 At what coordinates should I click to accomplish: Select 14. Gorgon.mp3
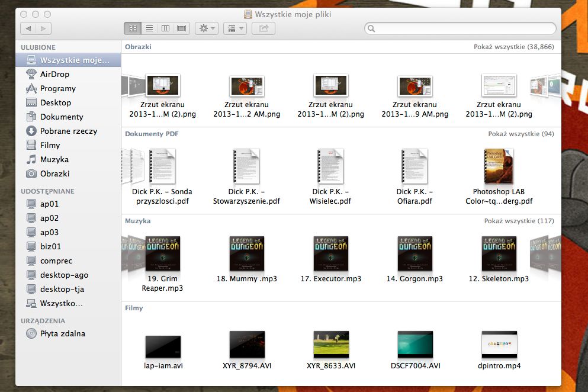pos(415,259)
